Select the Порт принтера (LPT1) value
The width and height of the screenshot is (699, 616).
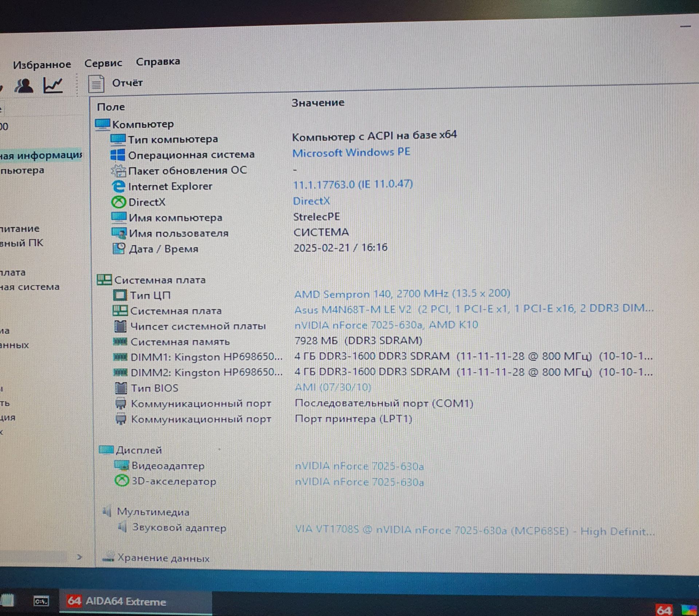click(x=353, y=419)
